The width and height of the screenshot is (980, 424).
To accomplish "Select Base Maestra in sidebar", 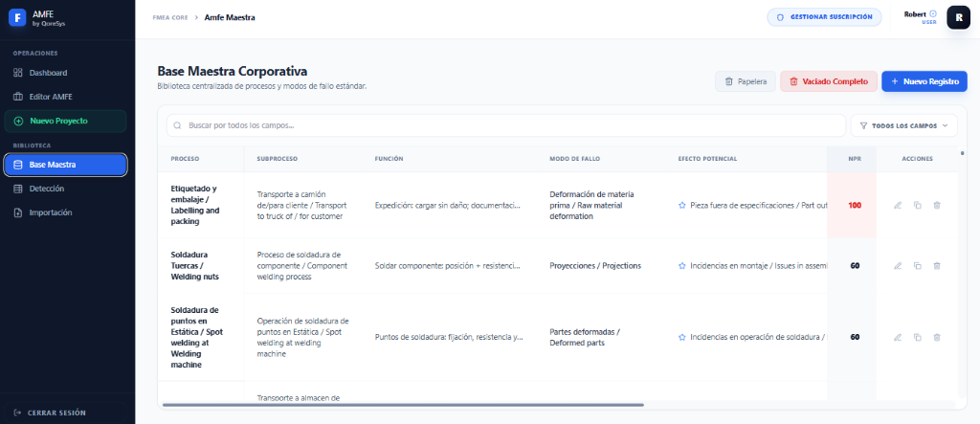I will click(65, 165).
